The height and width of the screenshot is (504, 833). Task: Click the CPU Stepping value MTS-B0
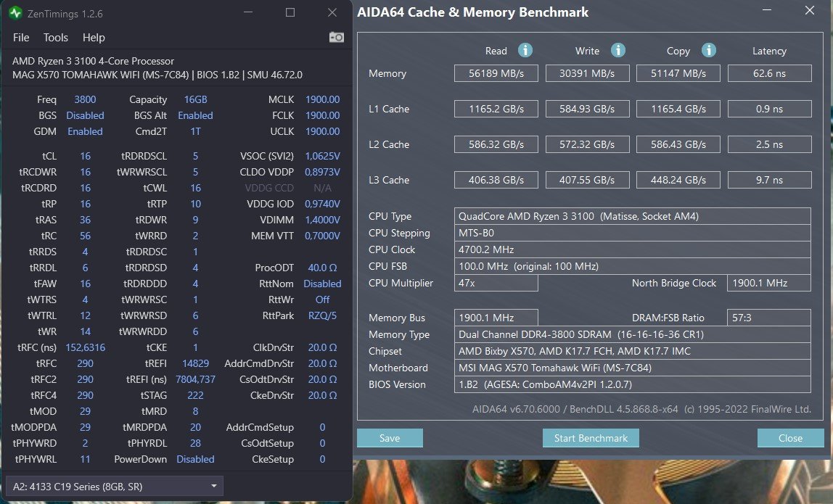pyautogui.click(x=632, y=233)
